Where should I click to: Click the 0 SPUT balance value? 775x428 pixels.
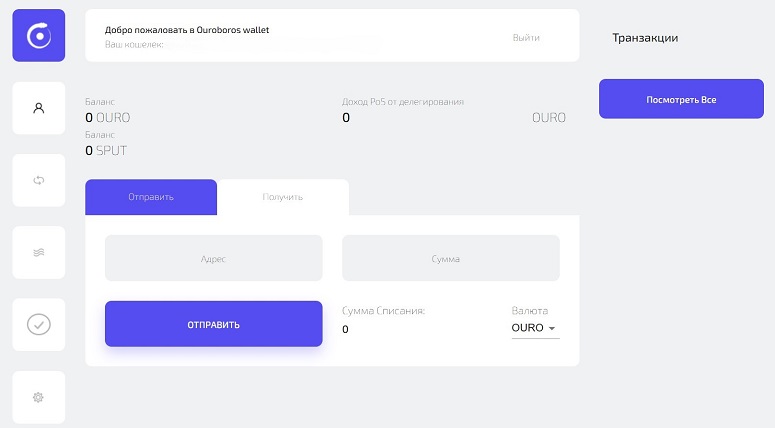click(106, 150)
